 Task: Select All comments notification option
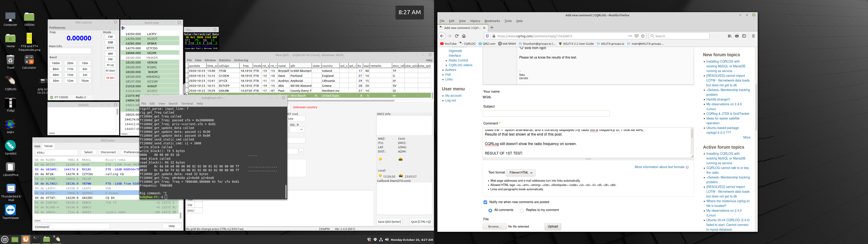490,210
